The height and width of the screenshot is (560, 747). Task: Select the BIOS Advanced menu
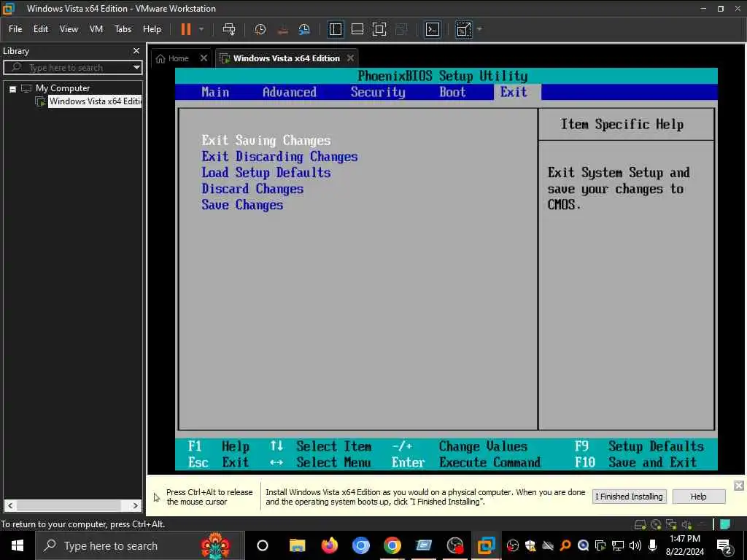(289, 92)
